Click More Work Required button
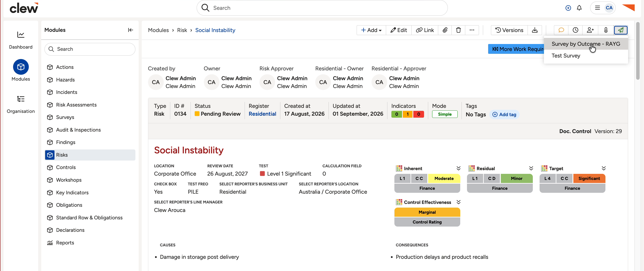Viewport: 644px width, 271px height. pos(516,49)
